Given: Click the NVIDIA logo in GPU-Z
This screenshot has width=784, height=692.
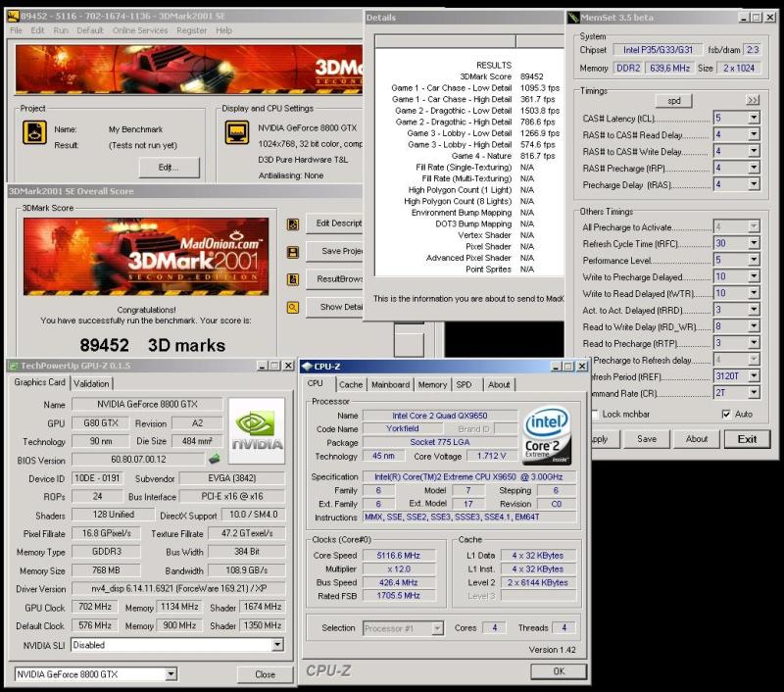Looking at the screenshot, I should pos(257,431).
